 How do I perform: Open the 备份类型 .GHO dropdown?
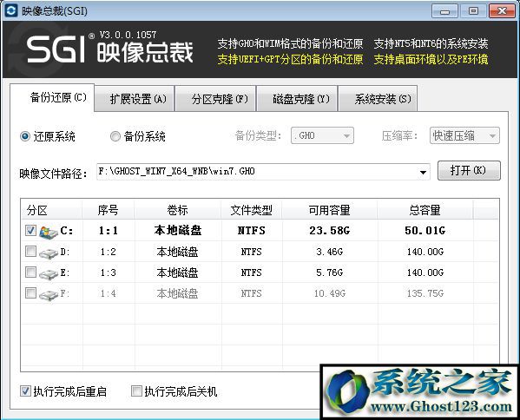pos(322,135)
